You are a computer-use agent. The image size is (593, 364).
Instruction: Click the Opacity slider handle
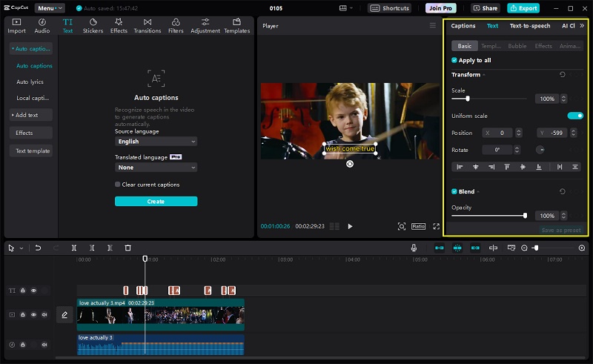[x=525, y=216]
